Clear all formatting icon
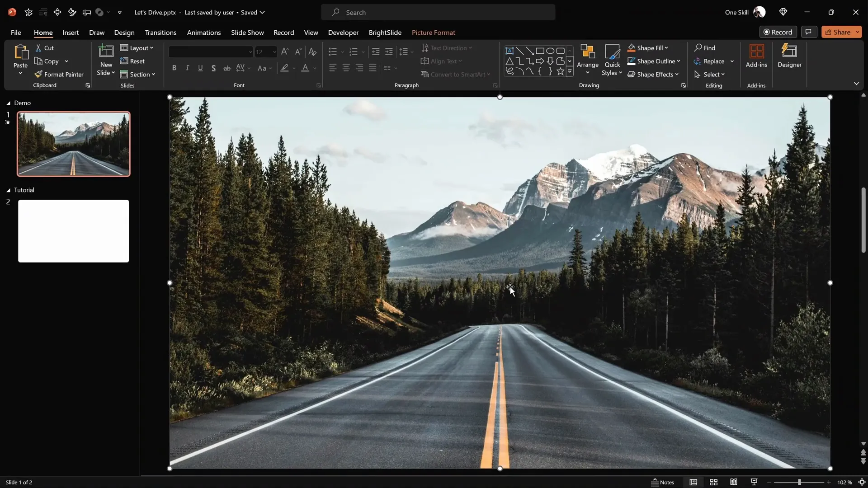The height and width of the screenshot is (488, 868). [x=312, y=52]
